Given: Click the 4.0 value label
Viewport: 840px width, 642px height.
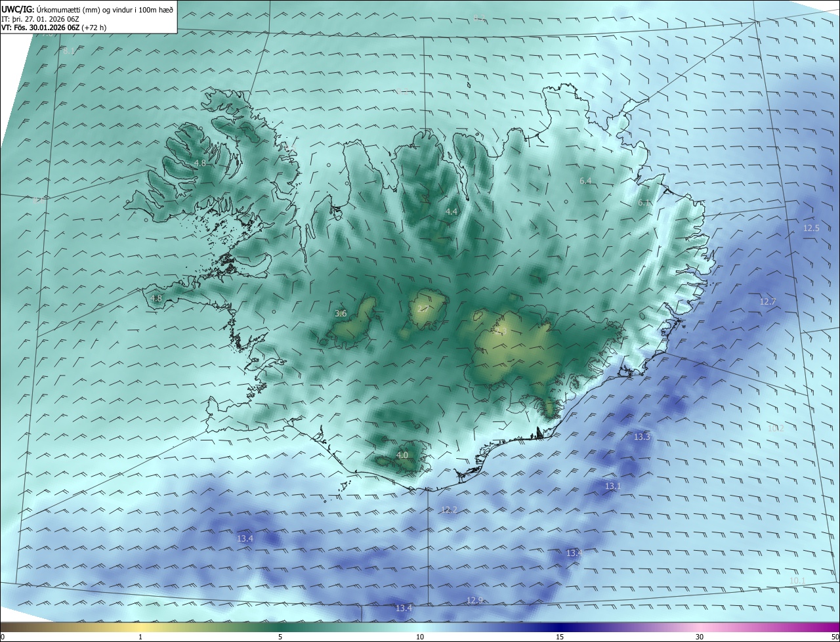Looking at the screenshot, I should (x=402, y=455).
